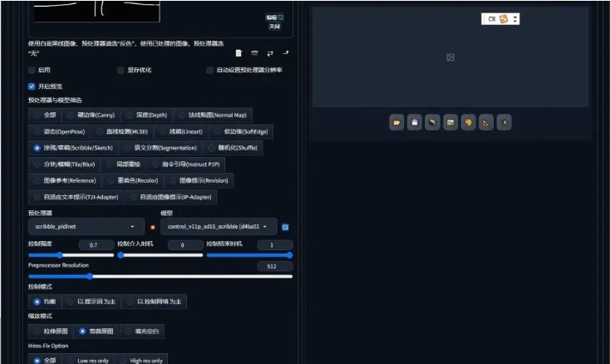The height and width of the screenshot is (364, 610).
Task: Click the new canvas document icon
Action: 239,53
